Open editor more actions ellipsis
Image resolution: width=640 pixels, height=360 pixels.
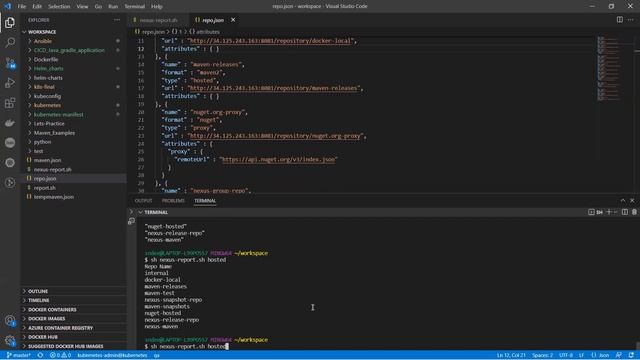pos(631,20)
